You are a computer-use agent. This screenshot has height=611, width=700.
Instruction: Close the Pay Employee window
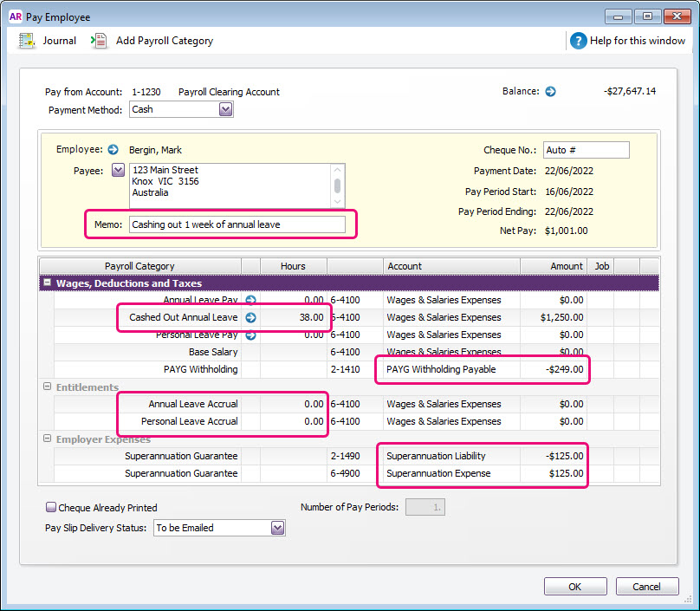click(x=677, y=16)
